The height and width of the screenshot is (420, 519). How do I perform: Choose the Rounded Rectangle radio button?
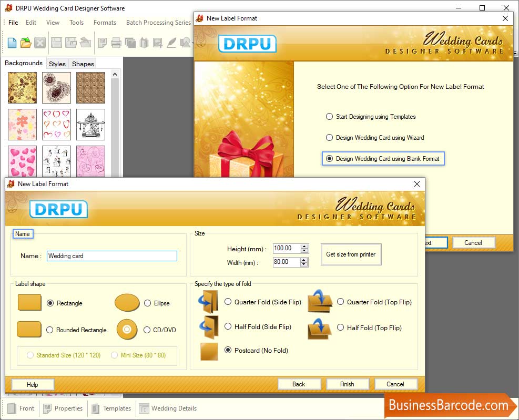point(49,330)
